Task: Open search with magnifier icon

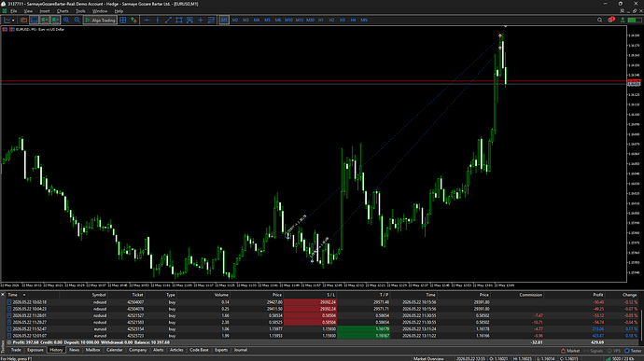Action: pyautogui.click(x=599, y=20)
